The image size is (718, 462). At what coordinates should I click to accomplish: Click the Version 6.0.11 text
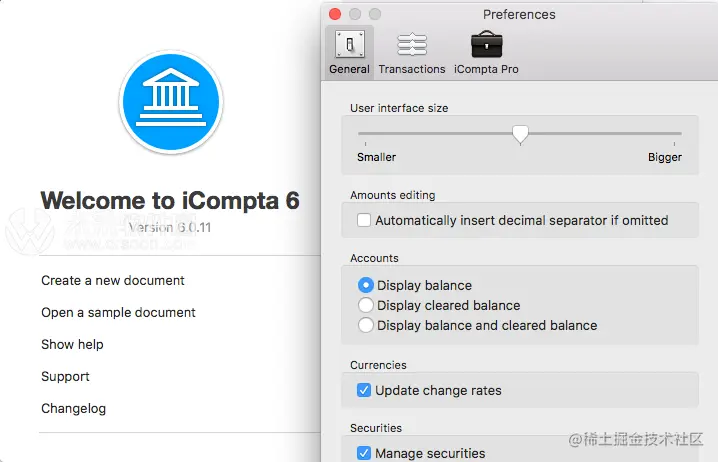coord(170,228)
